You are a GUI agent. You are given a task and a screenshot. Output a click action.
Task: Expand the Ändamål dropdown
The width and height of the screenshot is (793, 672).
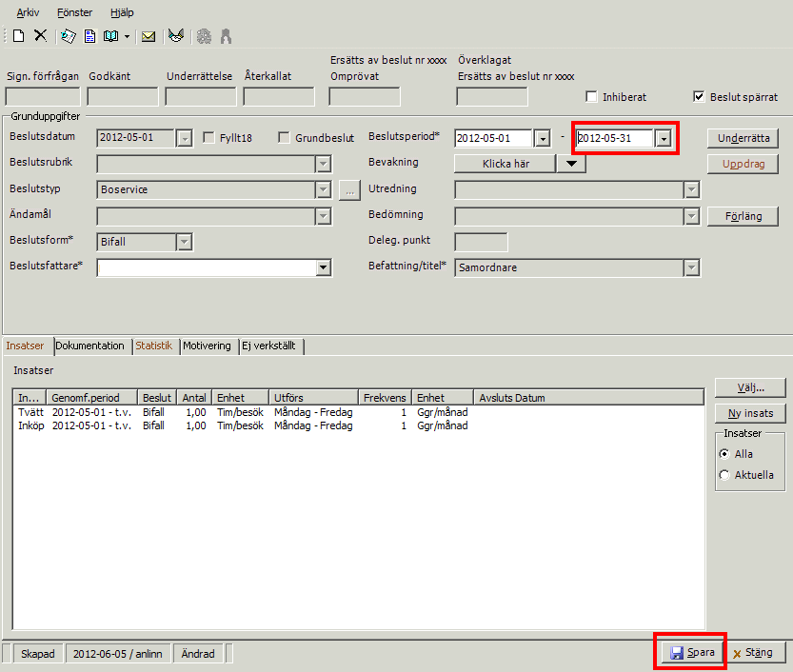(x=323, y=216)
